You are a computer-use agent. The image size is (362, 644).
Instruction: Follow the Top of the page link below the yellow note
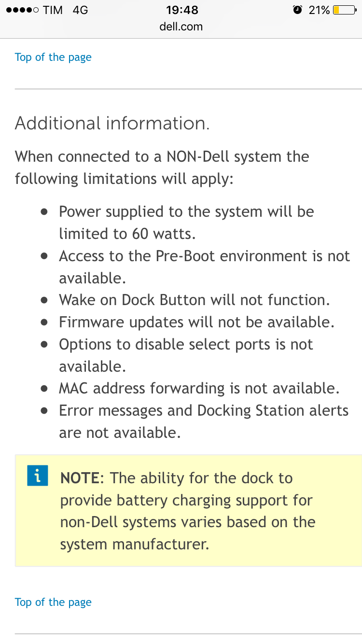[53, 602]
